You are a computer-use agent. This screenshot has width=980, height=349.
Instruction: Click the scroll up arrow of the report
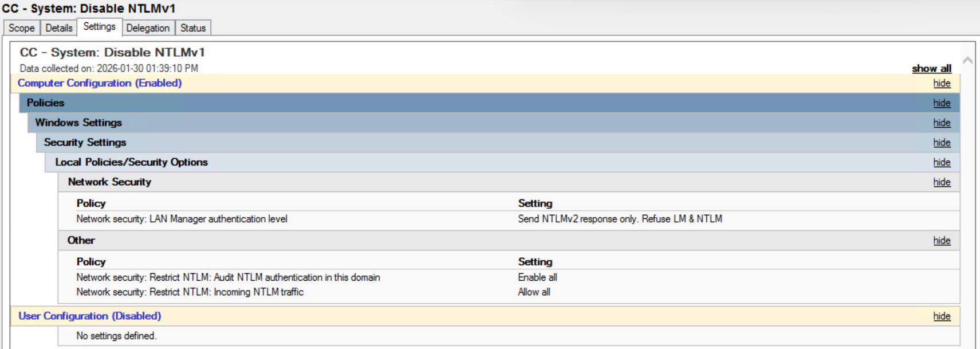(967, 60)
